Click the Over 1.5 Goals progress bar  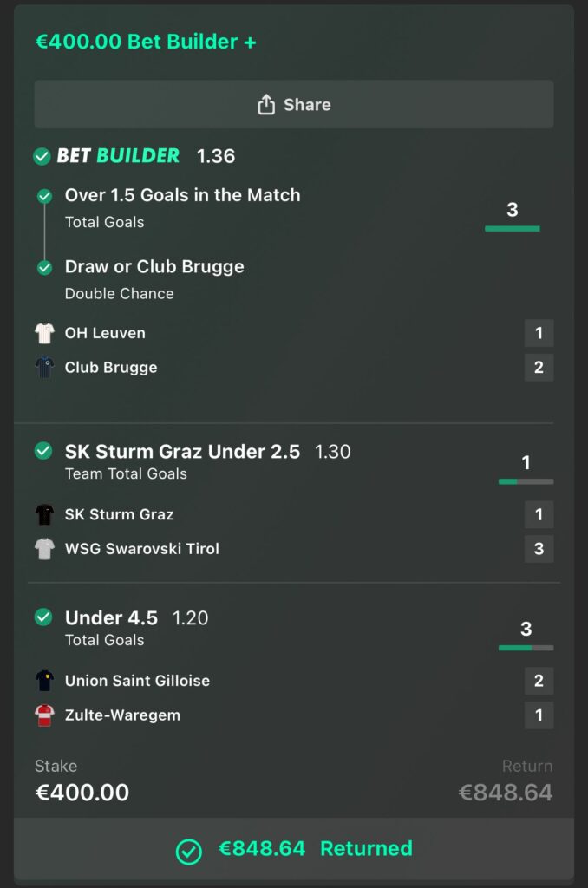(512, 228)
